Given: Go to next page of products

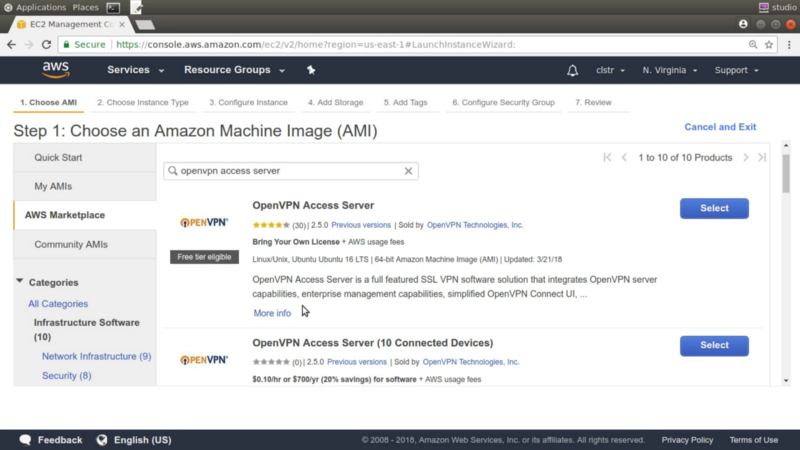Looking at the screenshot, I should pyautogui.click(x=746, y=157).
